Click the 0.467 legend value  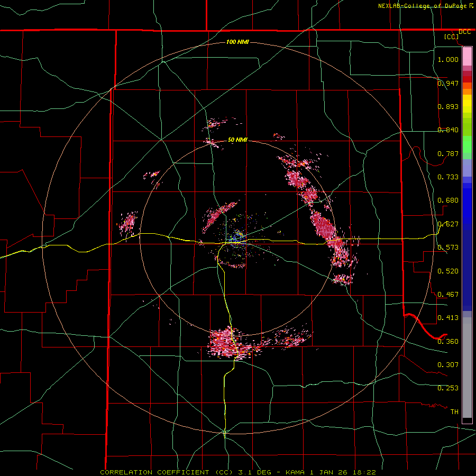pyautogui.click(x=448, y=294)
